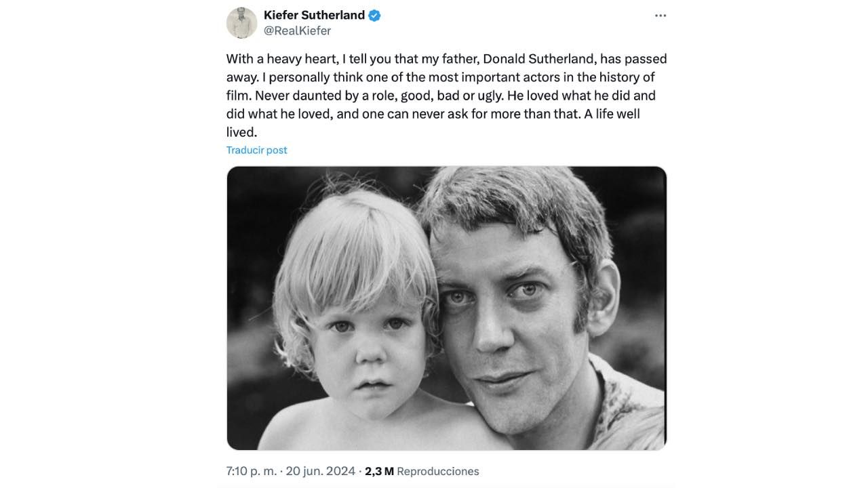Click the Reproducciones label
The image size is (868, 488).
[437, 471]
